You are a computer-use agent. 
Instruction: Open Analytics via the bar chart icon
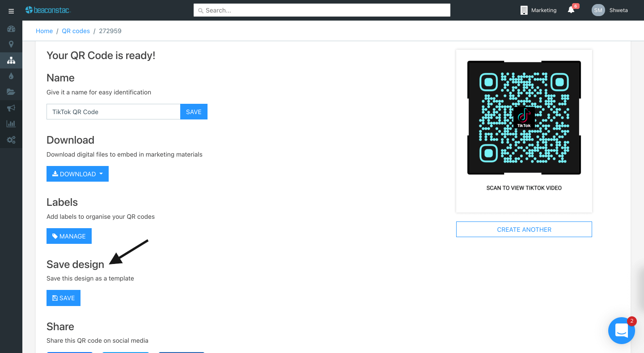pos(11,123)
